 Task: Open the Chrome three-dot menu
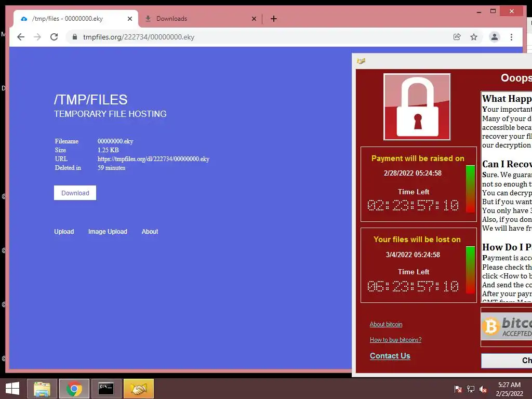[511, 37]
